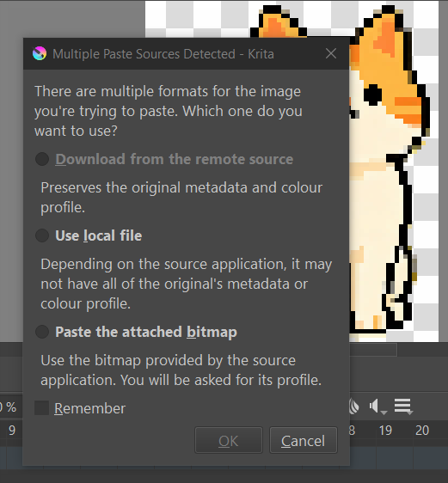This screenshot has width=448, height=483.
Task: Click the greyed-out OK button
Action: coord(229,441)
